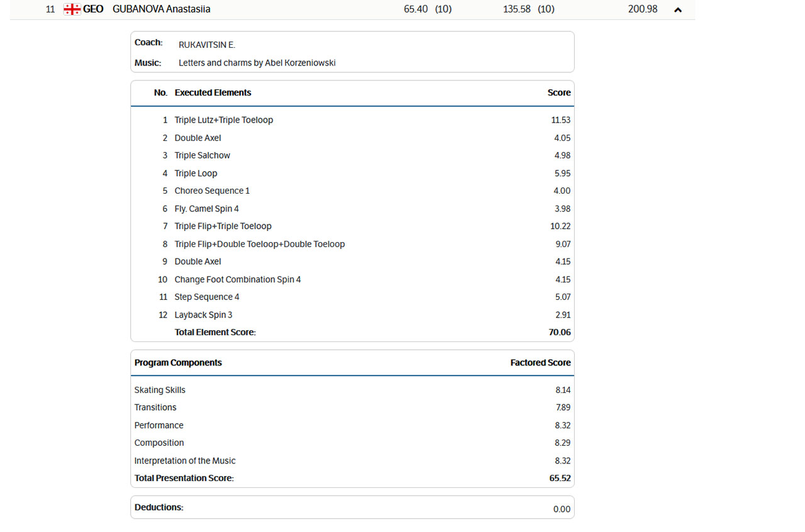Select the Triple Lutz+Triple Toeloop row
The width and height of the screenshot is (805, 532).
(x=224, y=120)
